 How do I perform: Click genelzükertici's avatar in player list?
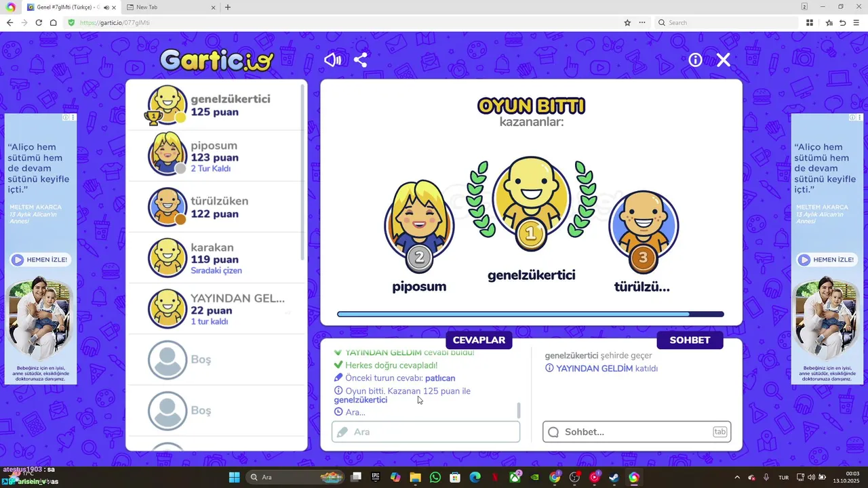point(167,105)
